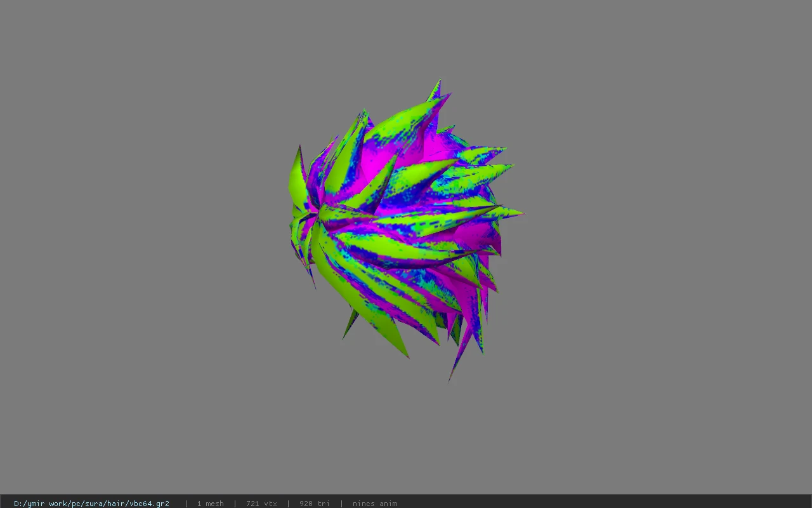812x508 pixels.
Task: Click the '920 tri' triangle count
Action: [315, 504]
